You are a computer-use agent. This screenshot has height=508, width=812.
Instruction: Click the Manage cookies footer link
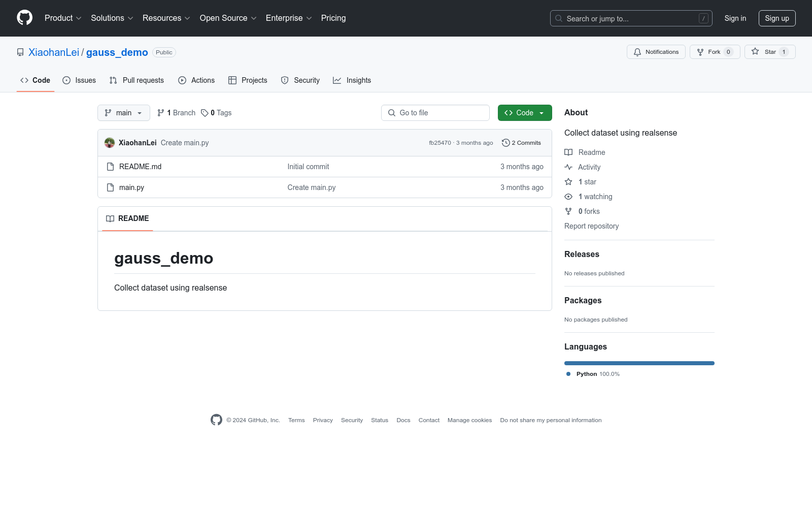469,420
